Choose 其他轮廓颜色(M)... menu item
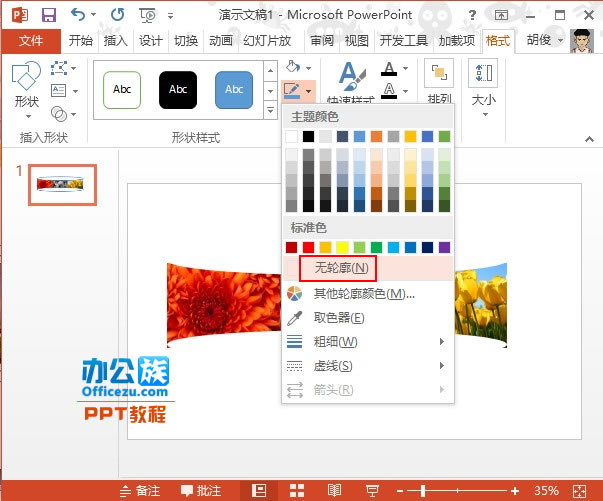Viewport: 603px width, 501px height. pos(368,294)
